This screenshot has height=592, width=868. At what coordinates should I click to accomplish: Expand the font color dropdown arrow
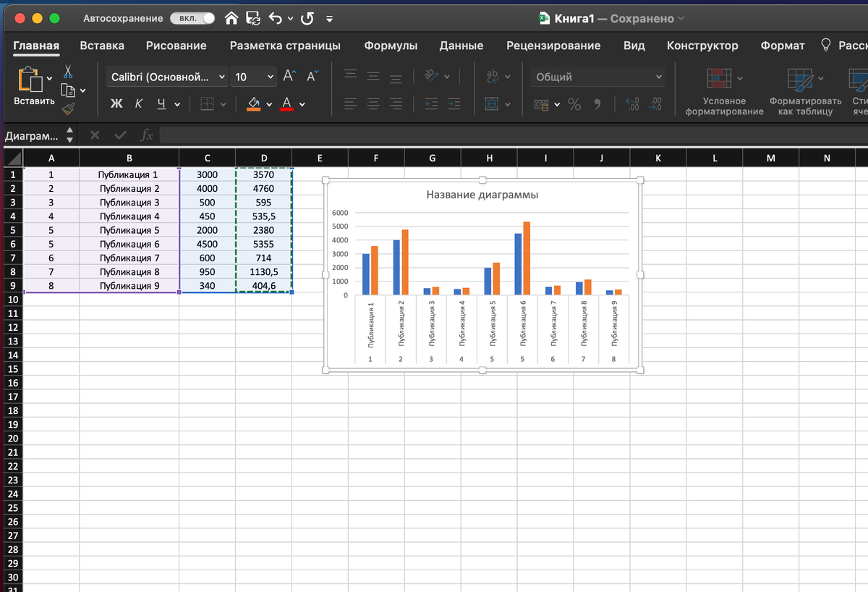(302, 105)
